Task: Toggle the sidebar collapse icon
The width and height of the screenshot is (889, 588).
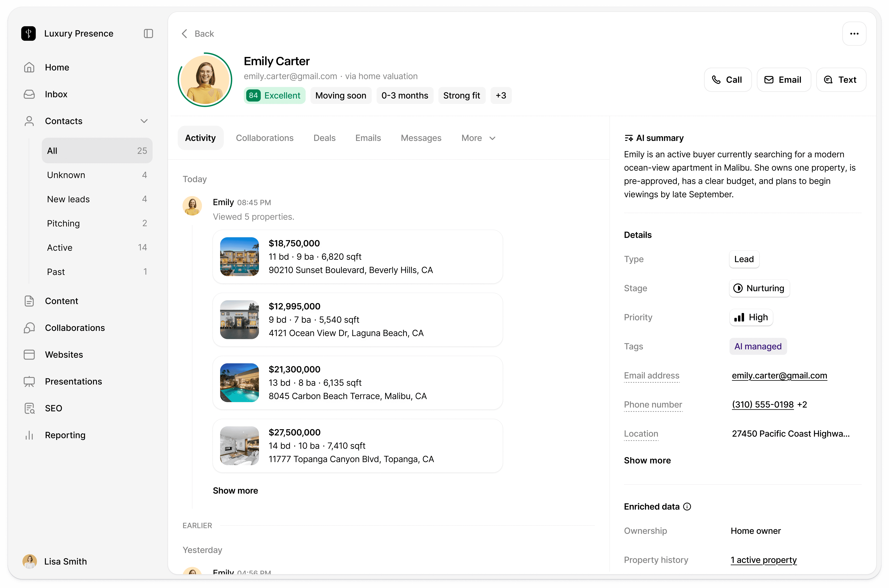Action: pyautogui.click(x=148, y=34)
